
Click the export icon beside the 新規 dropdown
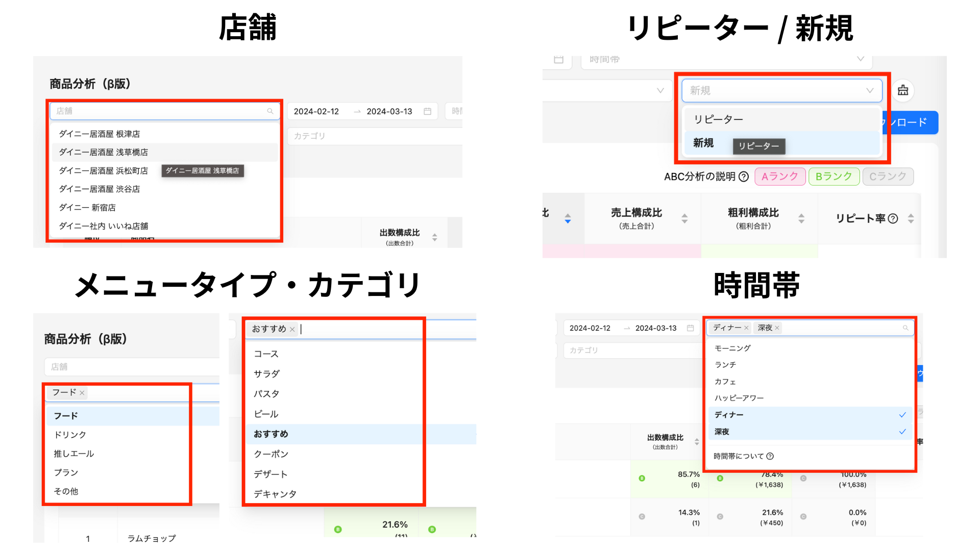pos(902,90)
